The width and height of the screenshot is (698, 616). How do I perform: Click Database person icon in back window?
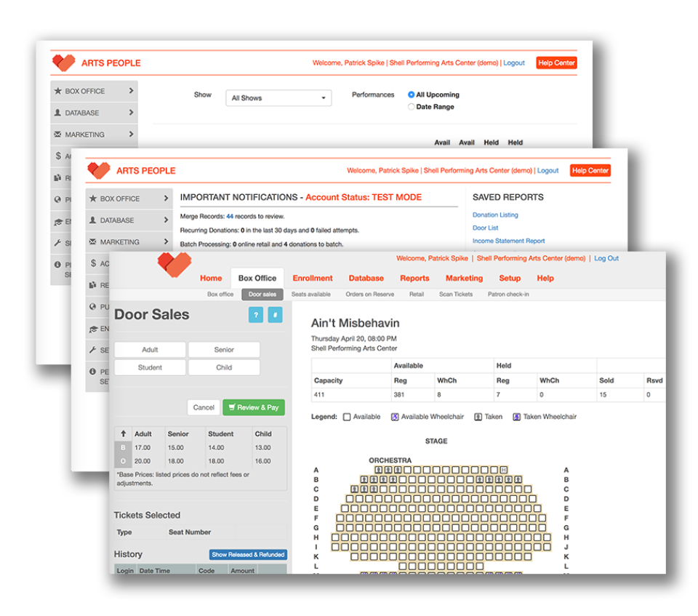[57, 113]
